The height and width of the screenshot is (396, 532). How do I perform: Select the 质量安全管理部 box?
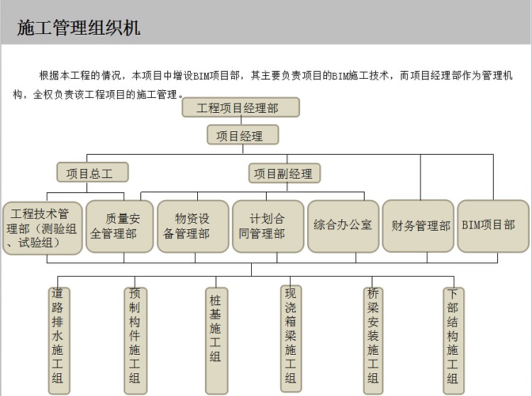click(119, 226)
